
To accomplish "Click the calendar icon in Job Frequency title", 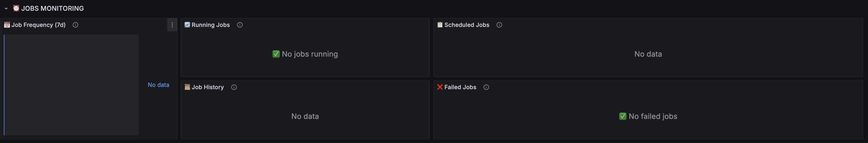I will click(x=7, y=25).
